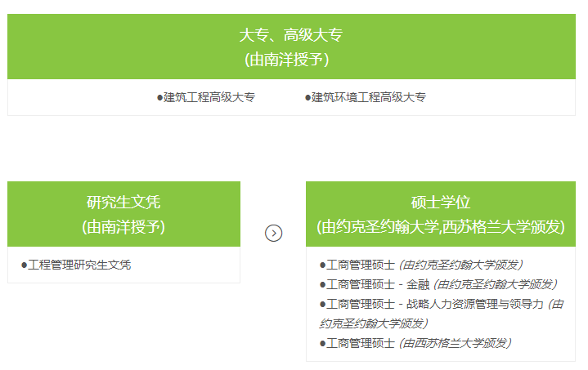Click the 大专、高级大专 header title
The width and height of the screenshot is (588, 370).
(290, 35)
